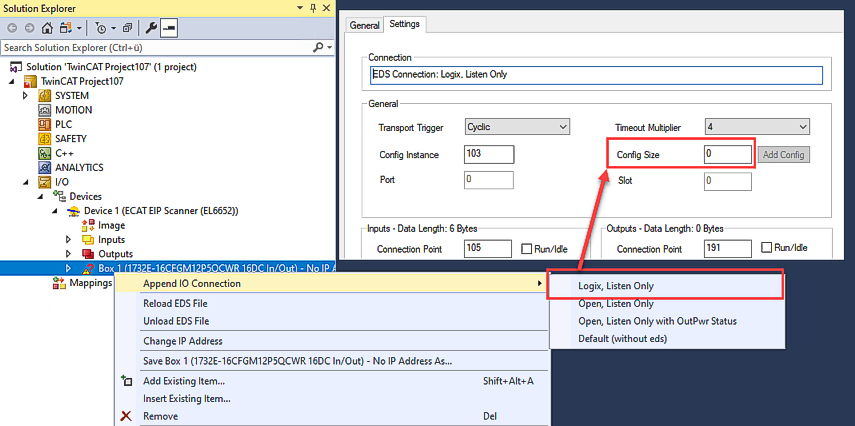Click the Config Size field
This screenshot has height=426, width=855.
(x=727, y=154)
